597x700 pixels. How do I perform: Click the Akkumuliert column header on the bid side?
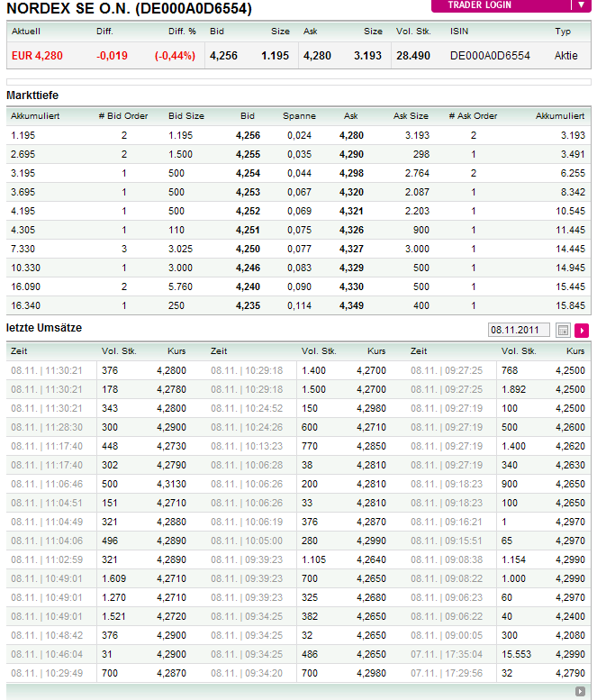tap(35, 116)
